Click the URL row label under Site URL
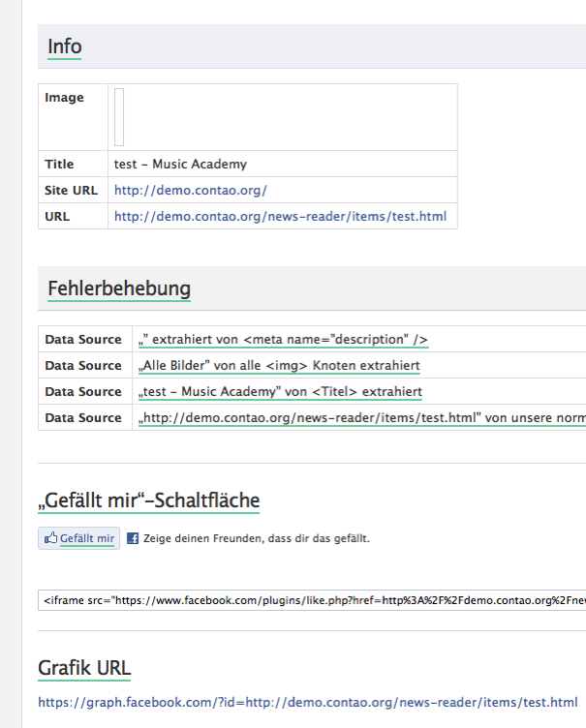 (x=57, y=216)
